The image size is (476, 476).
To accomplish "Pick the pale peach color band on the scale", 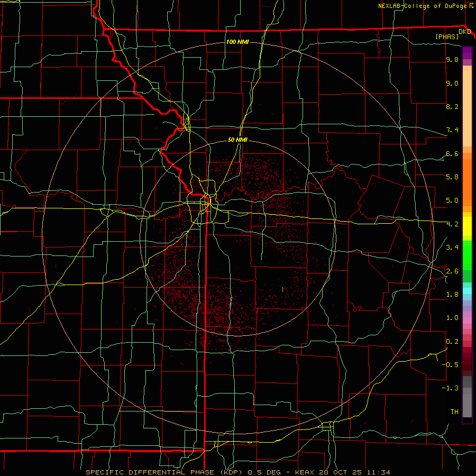I will 467,108.
